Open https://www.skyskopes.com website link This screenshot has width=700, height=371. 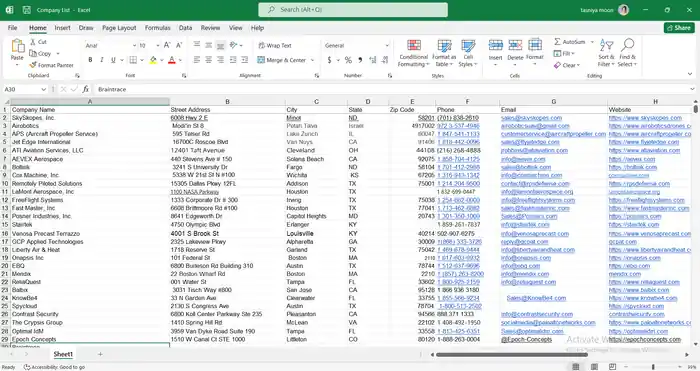[645, 118]
